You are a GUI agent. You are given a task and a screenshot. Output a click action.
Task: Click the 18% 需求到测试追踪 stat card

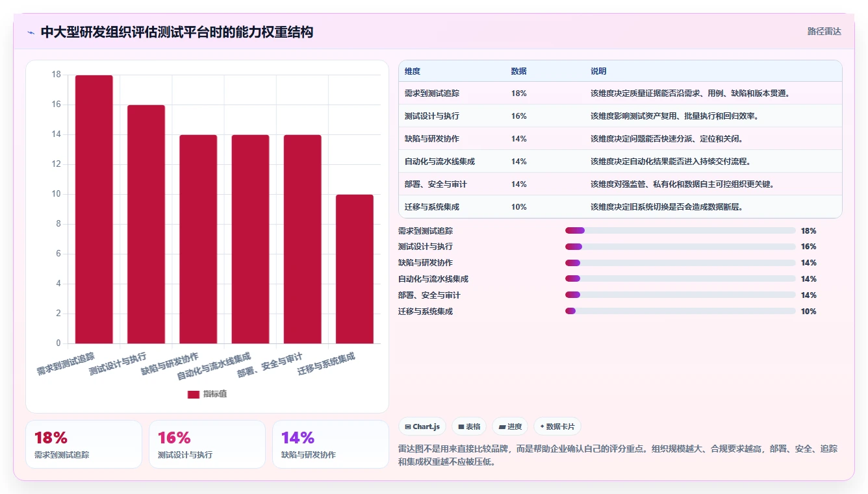pyautogui.click(x=84, y=444)
